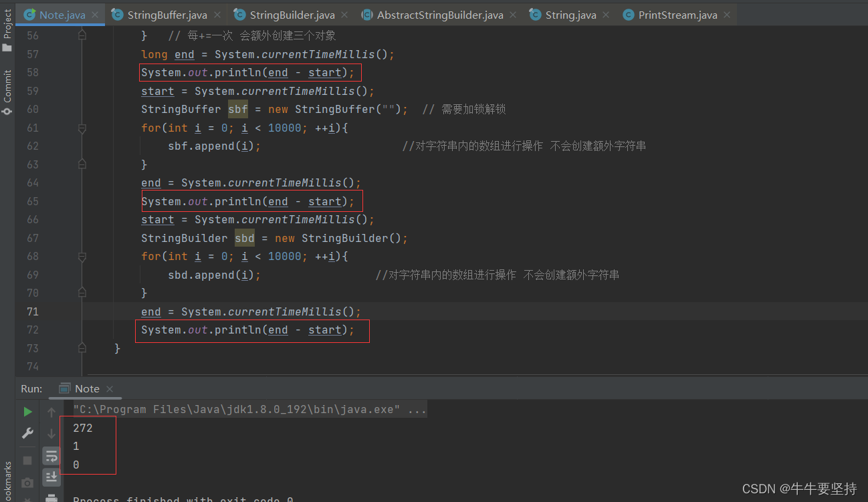Viewport: 868px width, 502px height.
Task: Click line number 58 in gutter
Action: pos(33,72)
